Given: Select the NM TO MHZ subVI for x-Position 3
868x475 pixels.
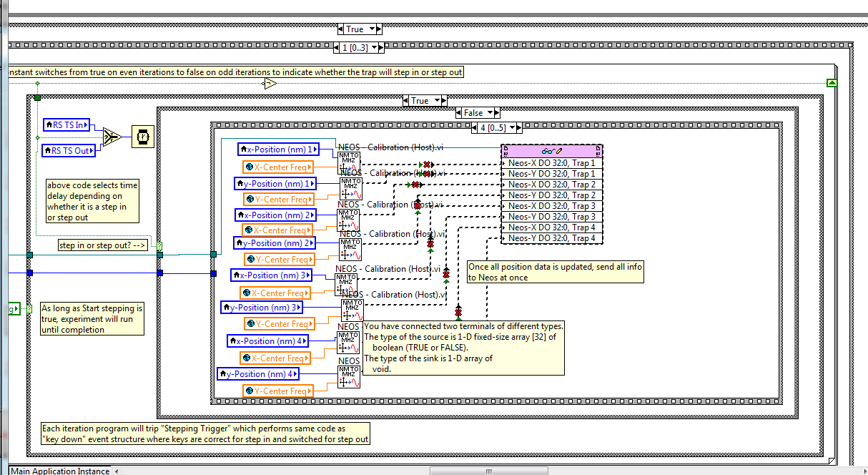Looking at the screenshot, I should [x=347, y=284].
